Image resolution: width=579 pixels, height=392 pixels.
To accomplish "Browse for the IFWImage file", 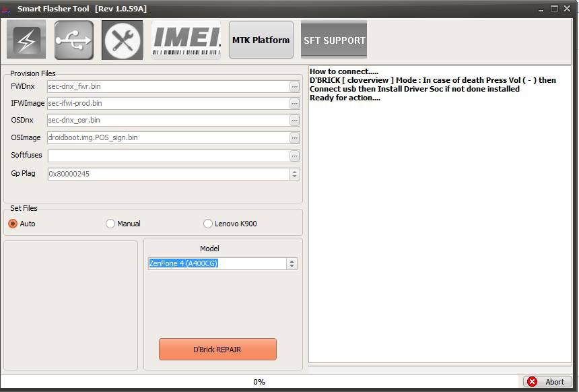I will coord(294,103).
